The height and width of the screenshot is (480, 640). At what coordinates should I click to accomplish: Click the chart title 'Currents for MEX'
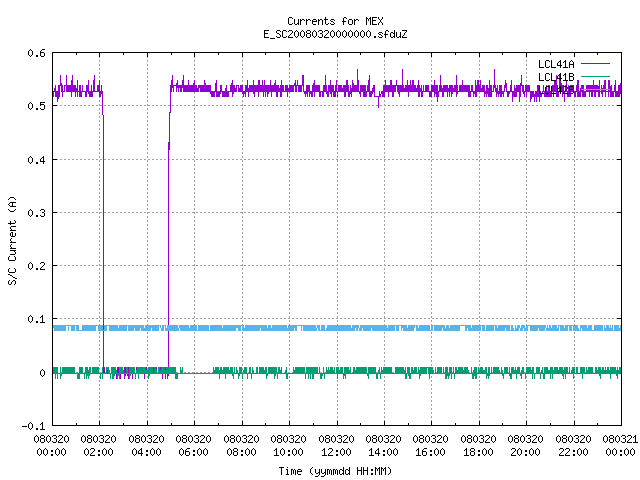point(335,21)
